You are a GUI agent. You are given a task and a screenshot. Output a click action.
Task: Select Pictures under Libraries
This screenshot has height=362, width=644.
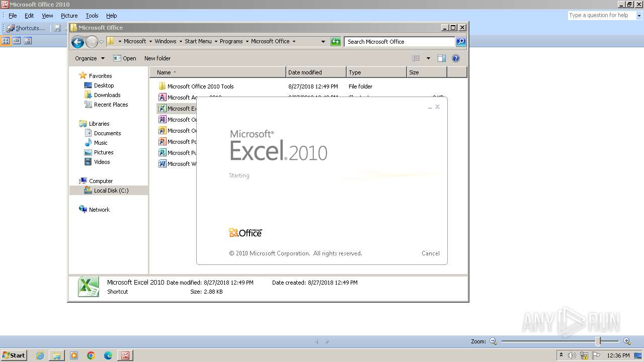(99, 152)
